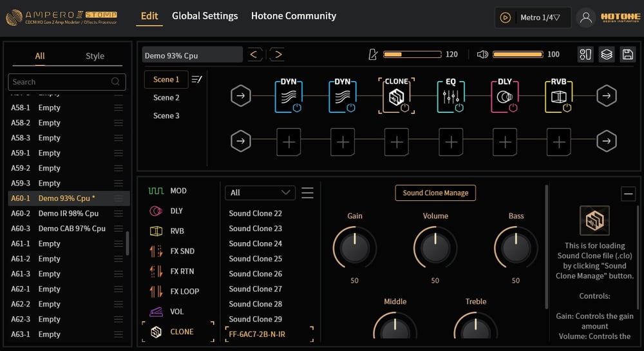Toggle power on first DYN block
This screenshot has height=351, width=644.
pyautogui.click(x=297, y=108)
